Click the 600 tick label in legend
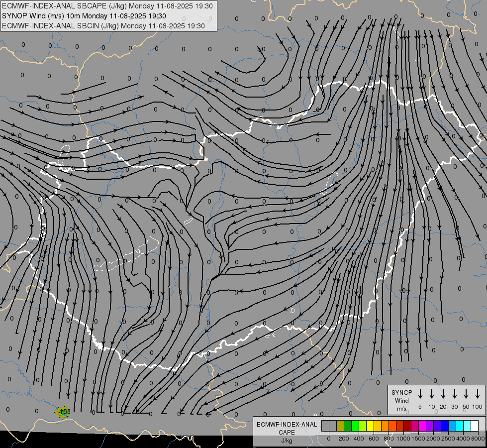 [x=374, y=439]
